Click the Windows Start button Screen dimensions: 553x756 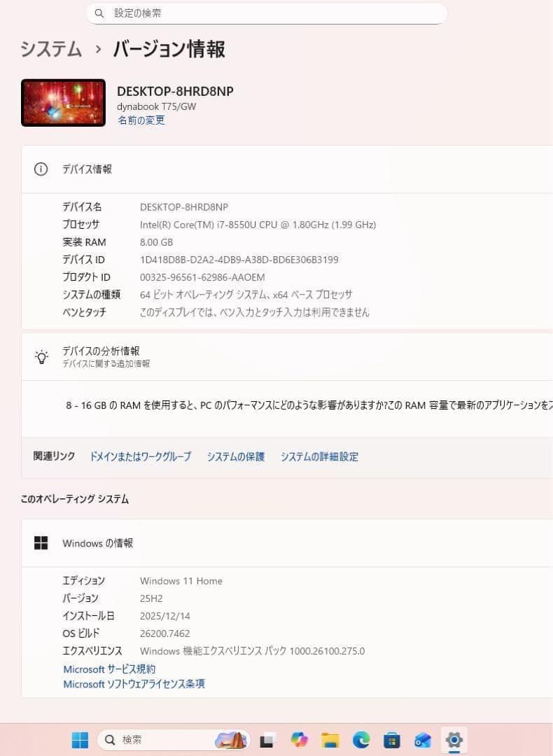[80, 740]
